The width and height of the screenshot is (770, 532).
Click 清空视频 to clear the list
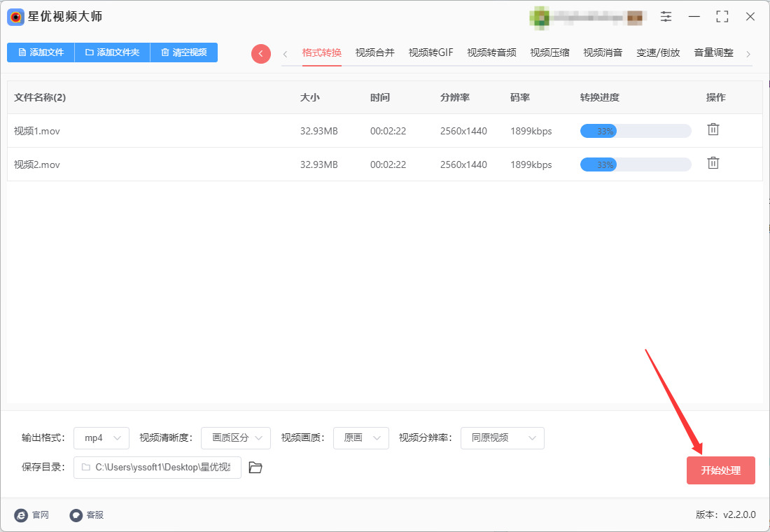tap(183, 52)
